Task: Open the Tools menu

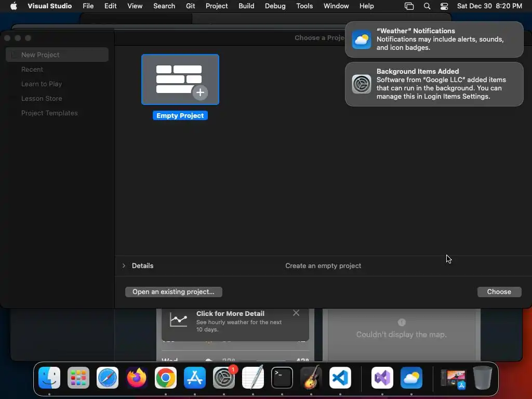Action: tap(304, 6)
